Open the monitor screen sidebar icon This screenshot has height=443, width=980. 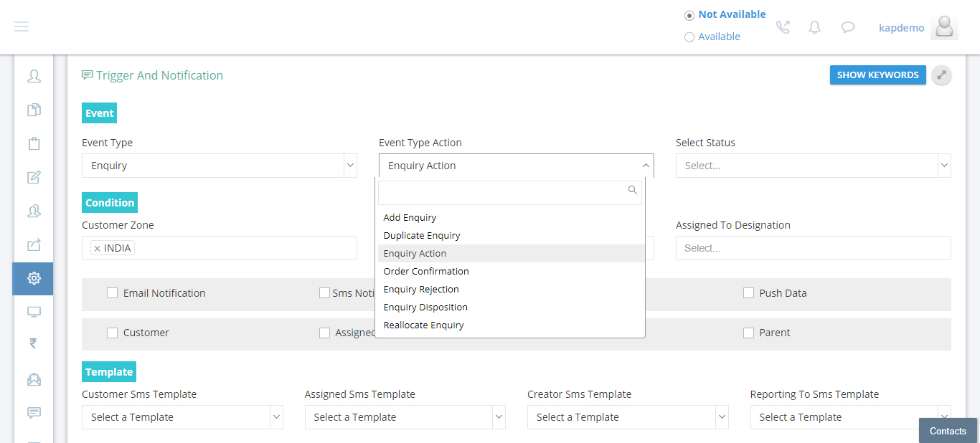point(34,312)
